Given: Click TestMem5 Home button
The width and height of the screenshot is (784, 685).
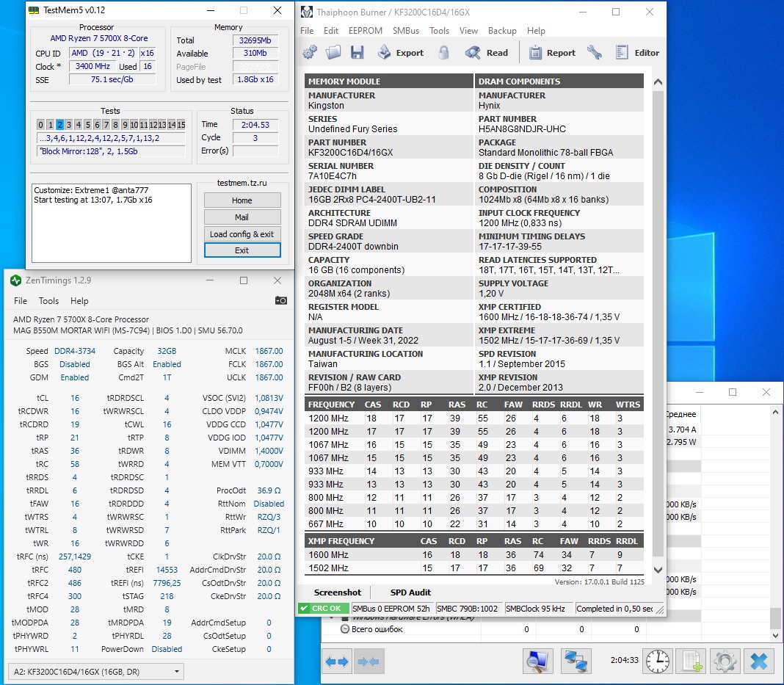Looking at the screenshot, I should point(242,200).
